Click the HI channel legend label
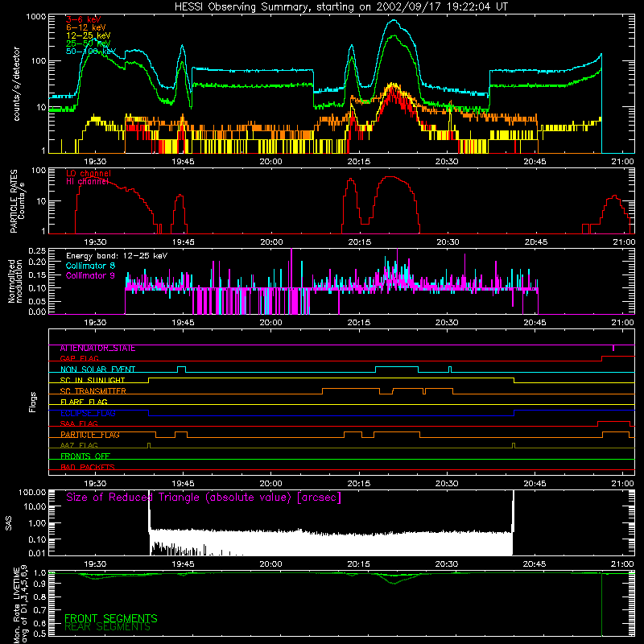Screen dimensions: 644x644 point(88,181)
